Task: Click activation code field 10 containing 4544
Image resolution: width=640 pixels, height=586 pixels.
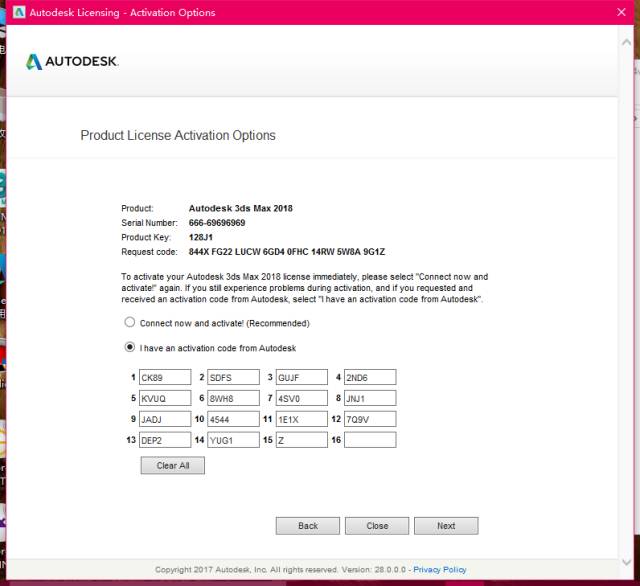Action: [x=233, y=419]
